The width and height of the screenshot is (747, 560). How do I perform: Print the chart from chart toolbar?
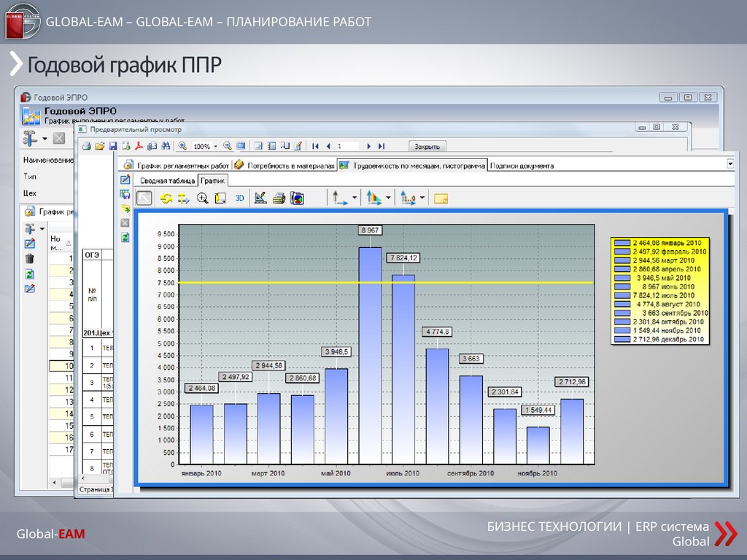tap(279, 198)
